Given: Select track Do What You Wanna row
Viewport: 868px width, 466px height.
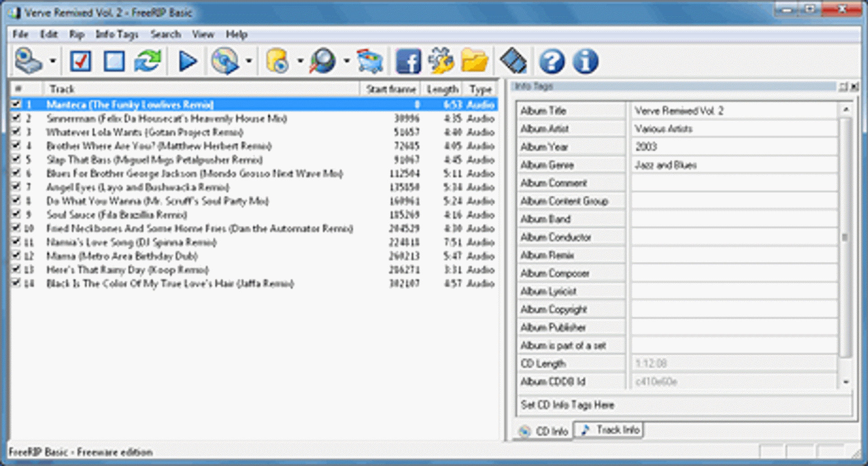Looking at the screenshot, I should tap(253, 201).
